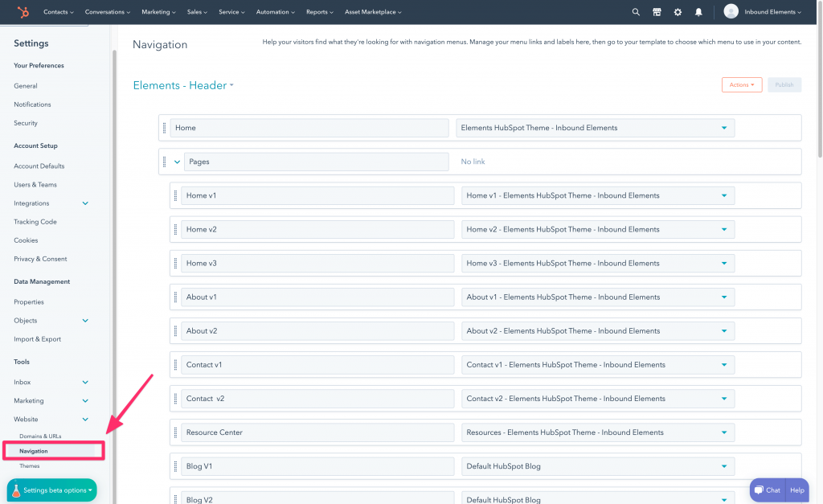This screenshot has height=504, width=823.
Task: Go to General settings
Action: (x=26, y=85)
